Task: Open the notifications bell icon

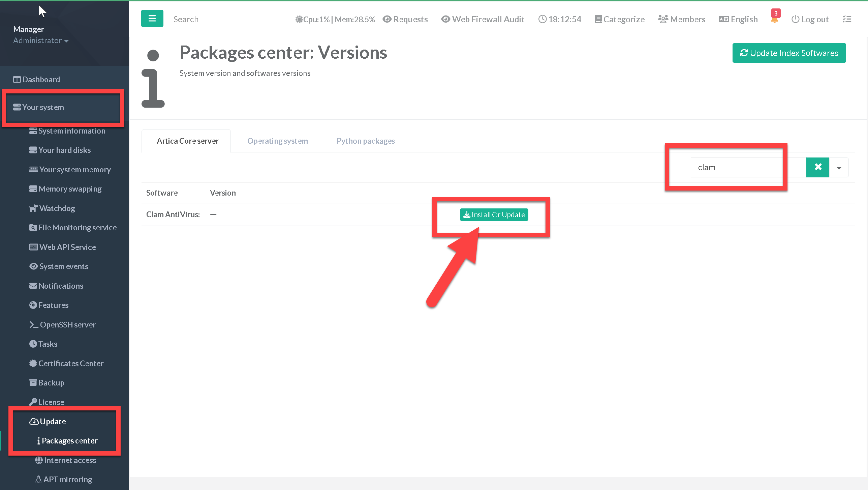Action: (x=774, y=20)
